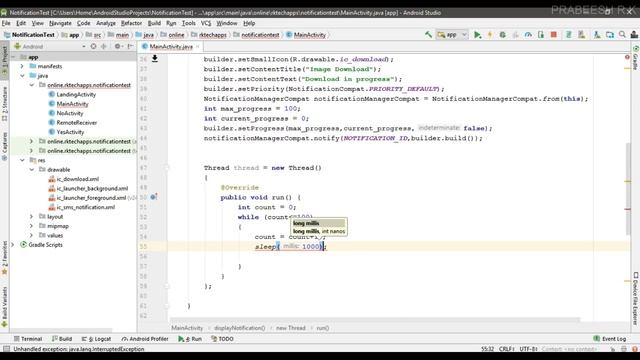Collapse the drawable folder

point(32,169)
